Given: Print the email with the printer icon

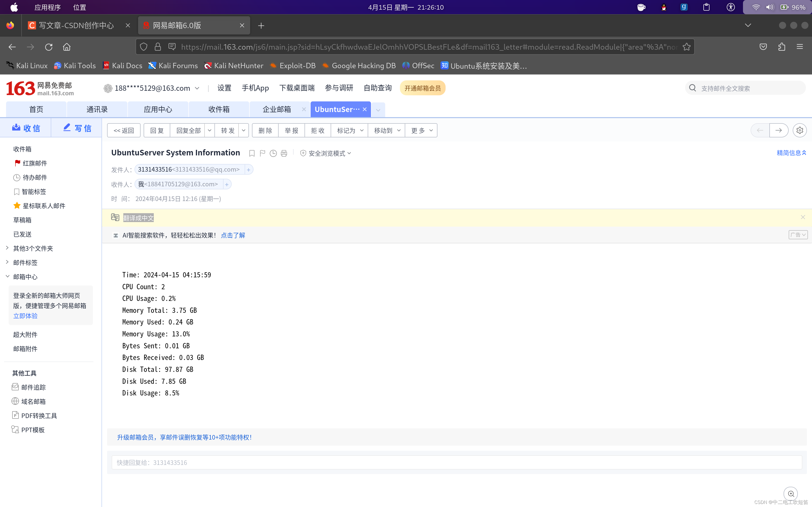Looking at the screenshot, I should pyautogui.click(x=284, y=153).
